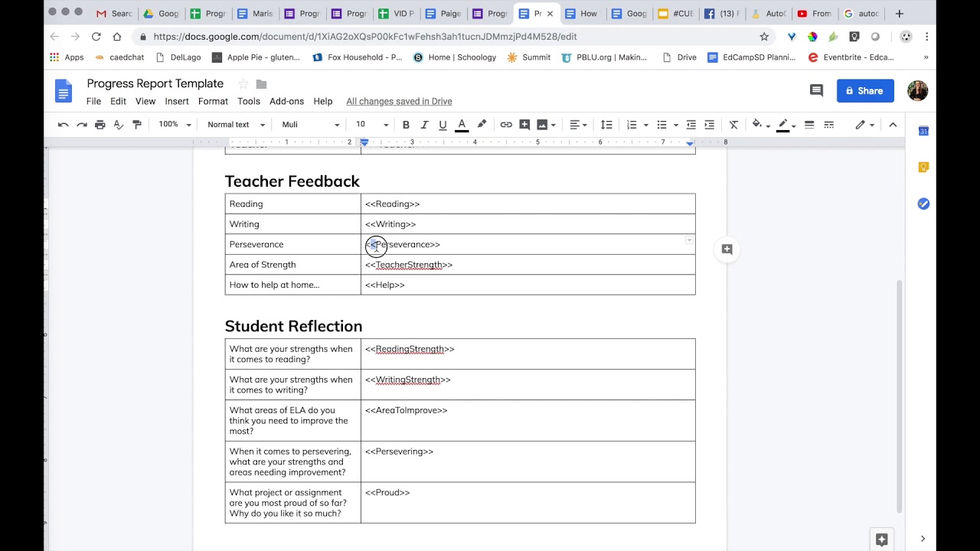The width and height of the screenshot is (980, 551).
Task: Open the Insert menu
Action: click(x=177, y=101)
